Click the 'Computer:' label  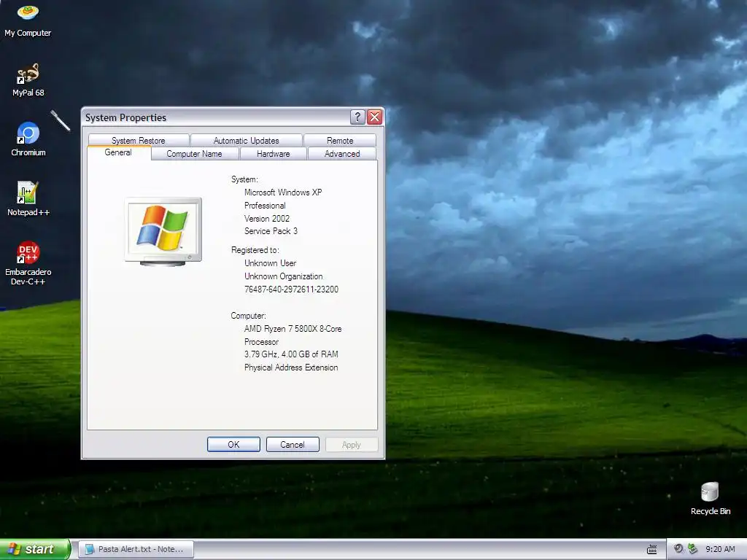point(248,316)
